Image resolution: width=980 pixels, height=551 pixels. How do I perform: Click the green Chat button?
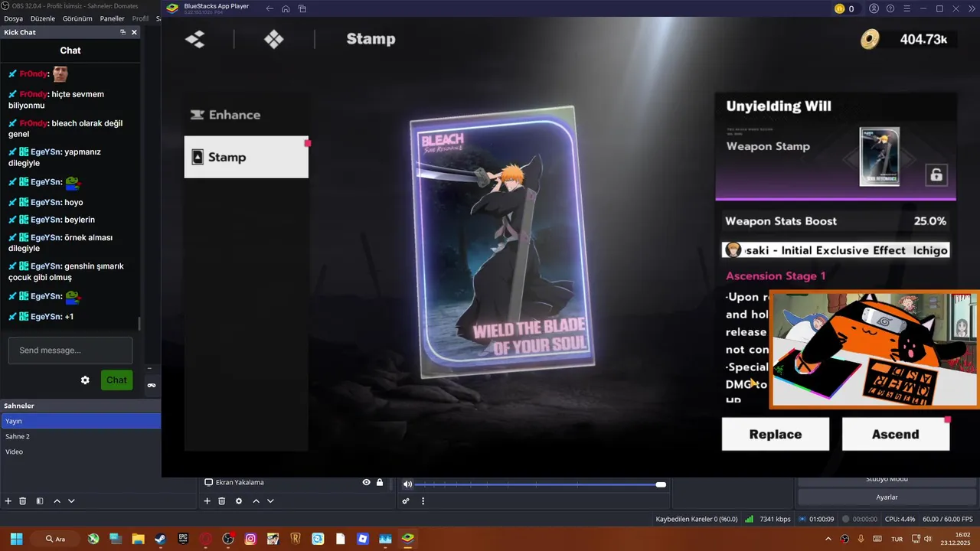coord(116,380)
